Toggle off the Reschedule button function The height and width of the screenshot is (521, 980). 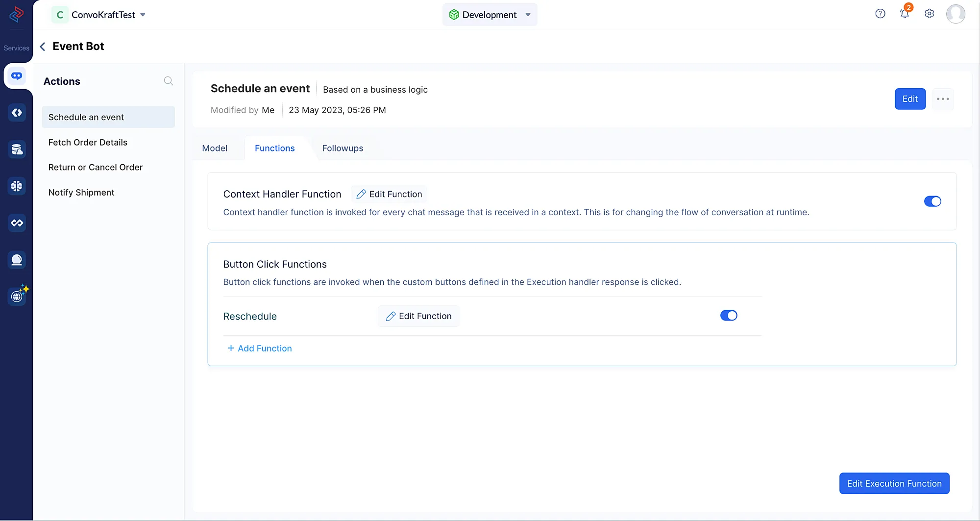pos(728,316)
